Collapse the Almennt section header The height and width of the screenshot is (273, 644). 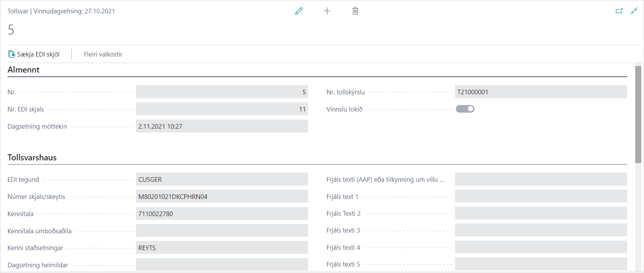click(24, 69)
